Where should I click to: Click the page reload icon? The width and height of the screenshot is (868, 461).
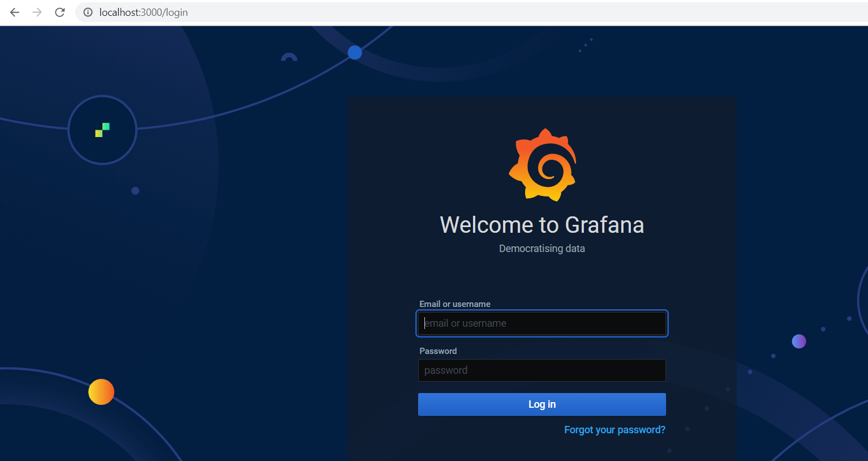(x=59, y=12)
